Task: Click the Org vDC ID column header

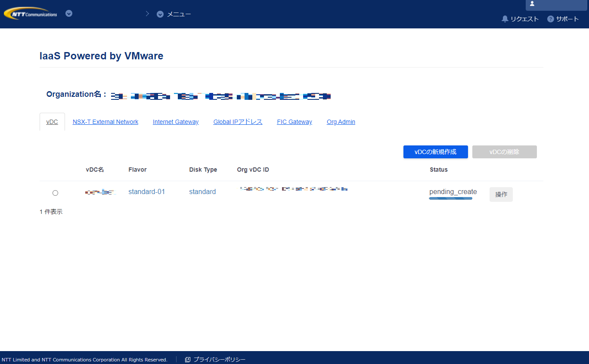Action: [x=253, y=170]
